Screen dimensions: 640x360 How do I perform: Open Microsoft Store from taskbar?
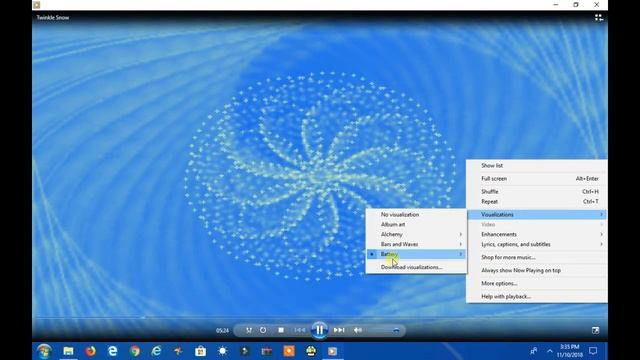click(200, 351)
